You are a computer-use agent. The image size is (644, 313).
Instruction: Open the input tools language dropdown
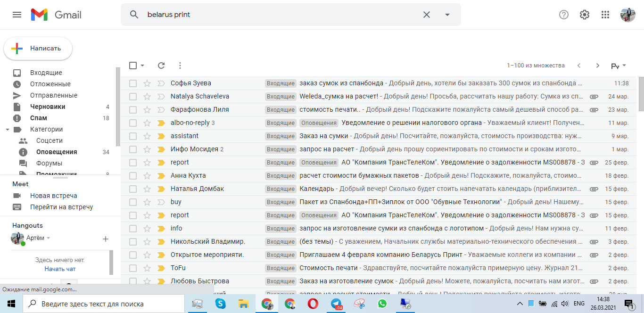624,66
